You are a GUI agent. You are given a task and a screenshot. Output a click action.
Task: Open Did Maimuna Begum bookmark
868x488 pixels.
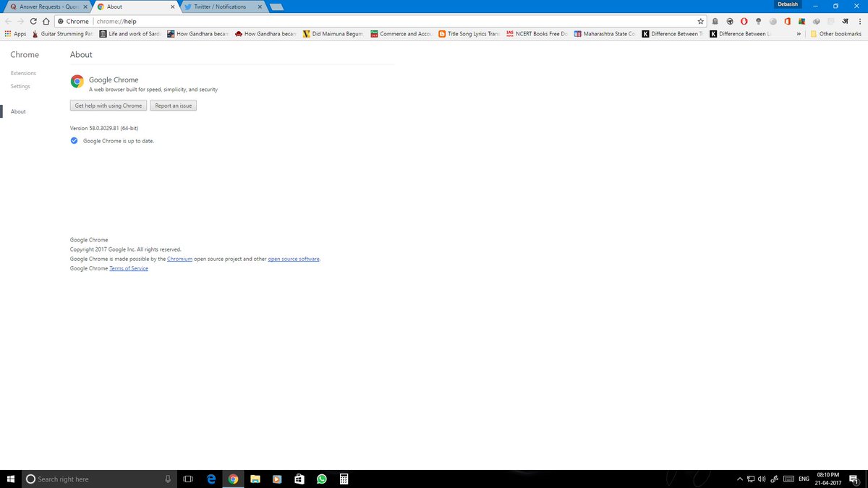coord(333,34)
